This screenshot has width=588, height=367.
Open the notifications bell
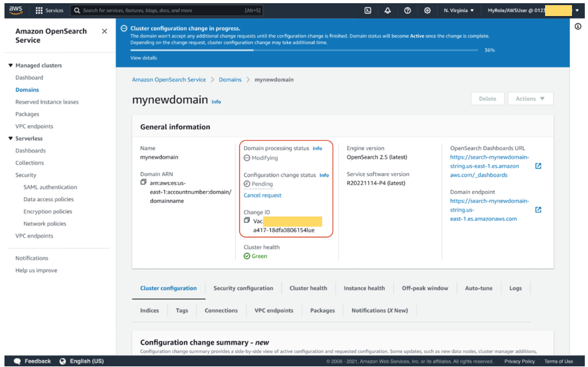pos(388,10)
